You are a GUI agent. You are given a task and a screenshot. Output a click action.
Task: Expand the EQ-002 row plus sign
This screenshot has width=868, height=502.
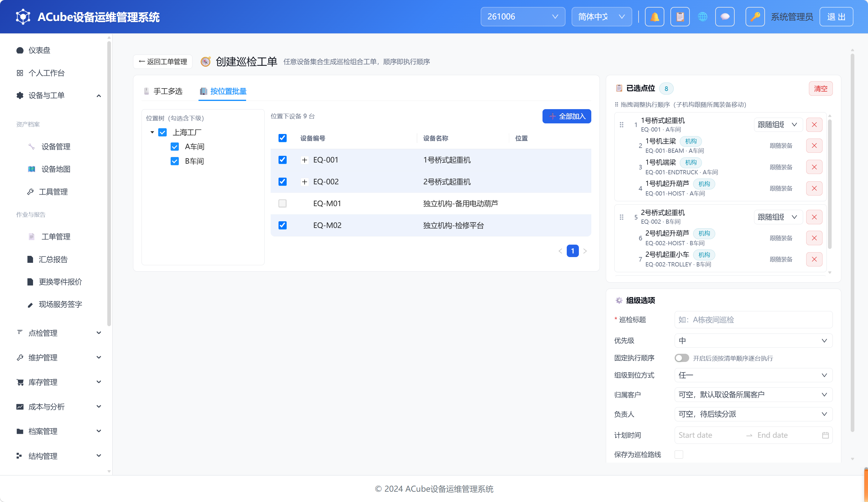pyautogui.click(x=304, y=182)
